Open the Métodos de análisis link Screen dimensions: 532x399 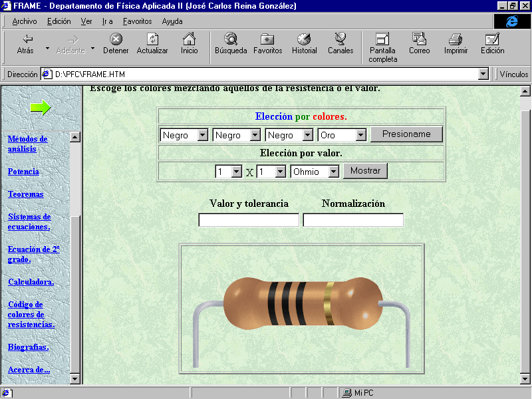pyautogui.click(x=27, y=144)
